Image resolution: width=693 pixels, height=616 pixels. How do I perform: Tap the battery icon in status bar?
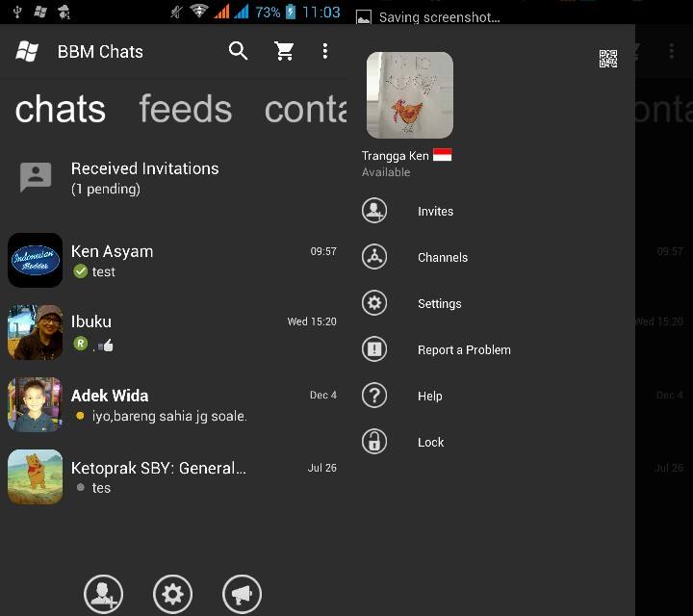point(291,12)
